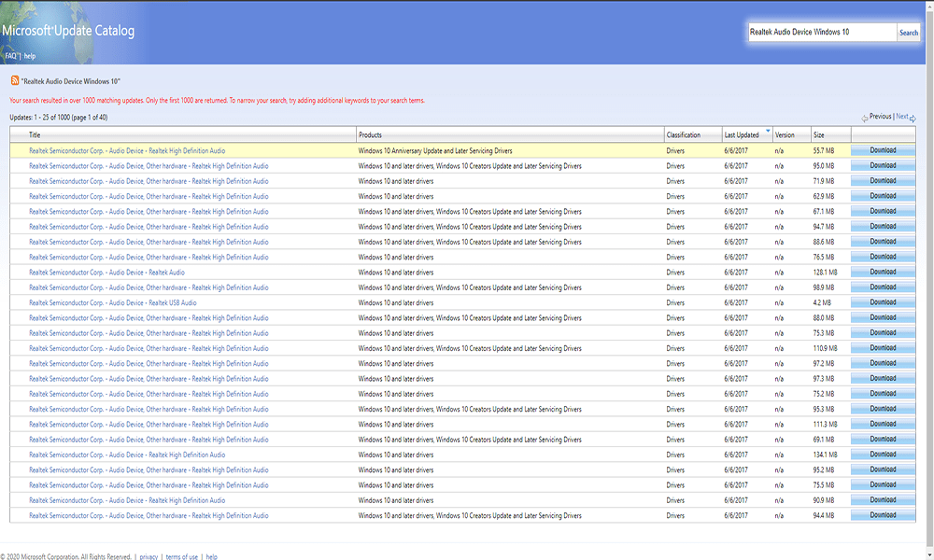Download the 75.5 MB driver update
This screenshot has width=934, height=560.
[883, 485]
